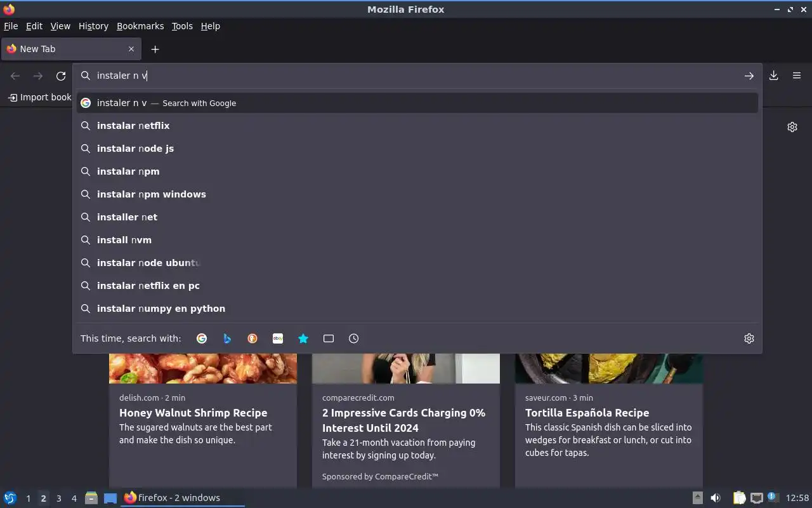Choose suggestion 'instalar numpy en python'
This screenshot has height=508, width=812.
coord(417,309)
